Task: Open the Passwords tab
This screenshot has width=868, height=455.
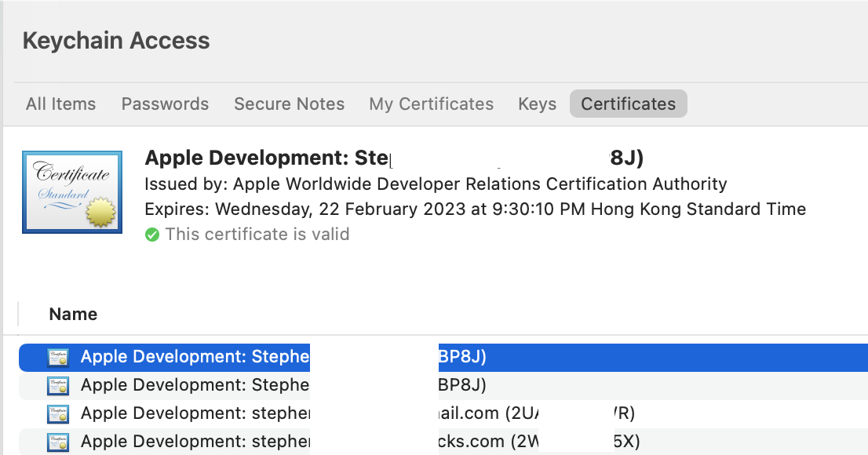Action: pos(165,104)
